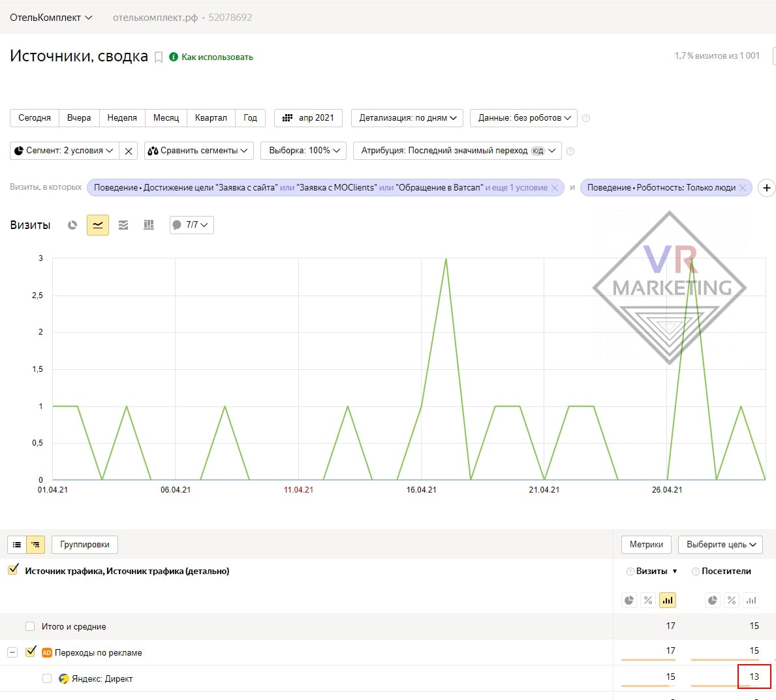The height and width of the screenshot is (700, 776).
Task: Uncheck Переходы по рекламе checkbox
Action: (31, 652)
